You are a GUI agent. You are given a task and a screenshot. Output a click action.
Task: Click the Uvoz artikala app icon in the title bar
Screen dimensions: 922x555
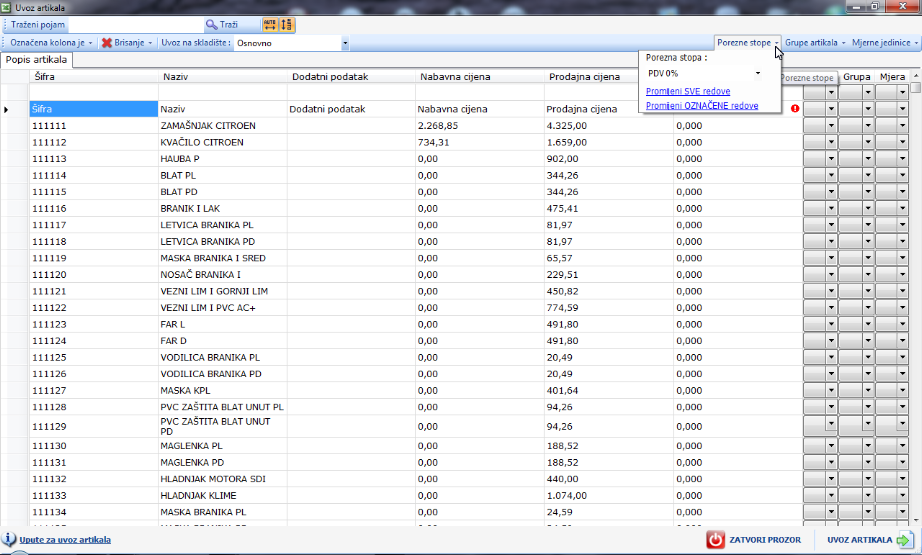(x=6, y=7)
